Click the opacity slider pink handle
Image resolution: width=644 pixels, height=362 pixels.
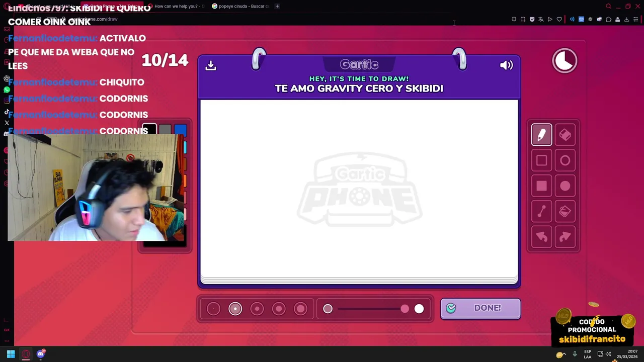click(x=405, y=309)
